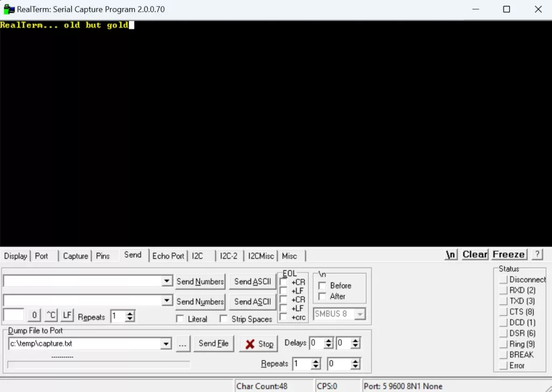The width and height of the screenshot is (552, 392).
Task: Click the dump file progress bar
Action: click(x=99, y=365)
